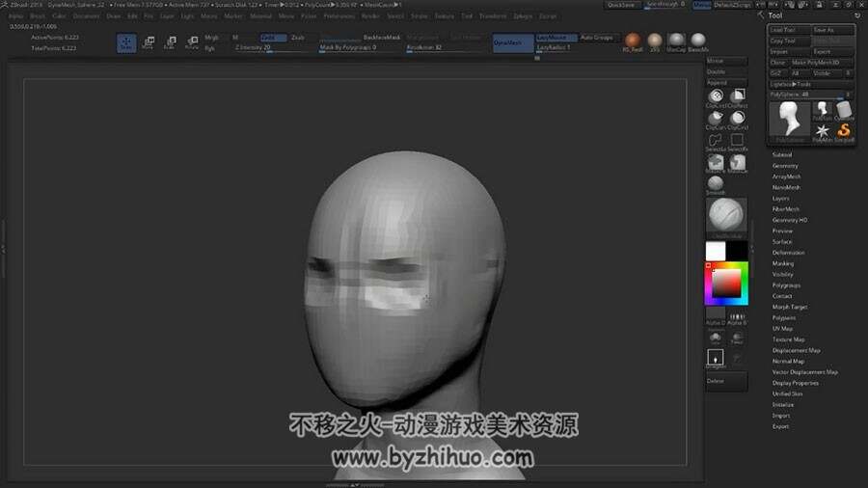Pick the ClipCurve brush icon
The image size is (868, 488).
pyautogui.click(x=716, y=118)
